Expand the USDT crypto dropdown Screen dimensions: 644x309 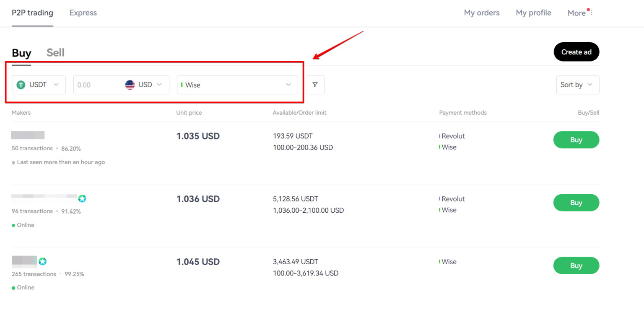tap(56, 85)
